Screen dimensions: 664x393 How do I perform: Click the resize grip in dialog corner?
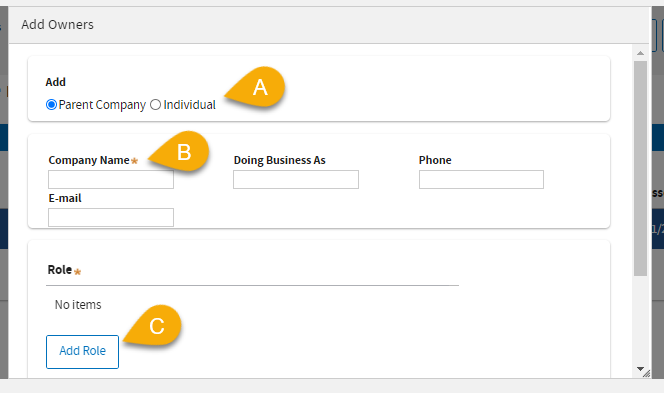[646, 374]
